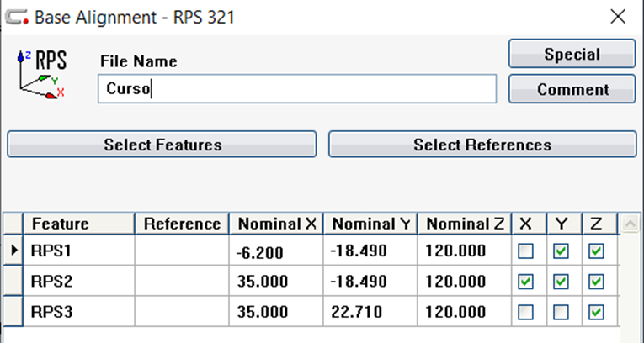Select the RPS1 row selector arrow

pyautogui.click(x=13, y=251)
